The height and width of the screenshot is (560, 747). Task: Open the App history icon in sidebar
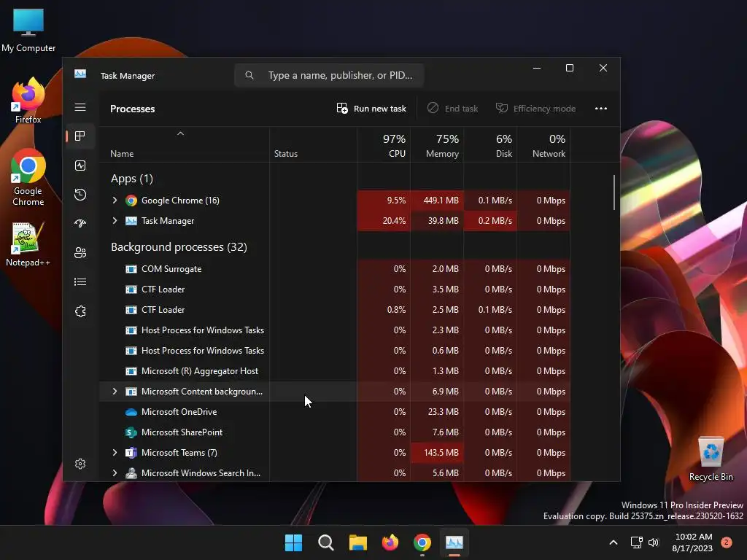pyautogui.click(x=80, y=195)
